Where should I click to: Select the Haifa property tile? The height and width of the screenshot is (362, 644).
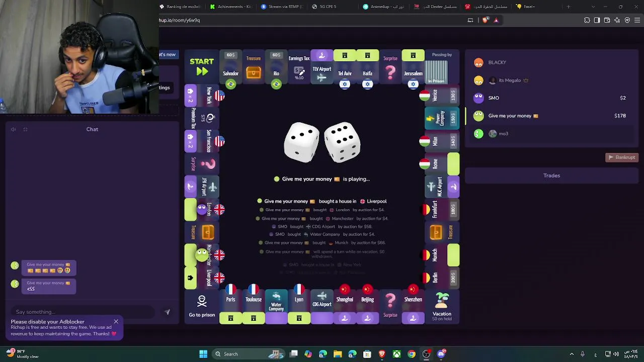(x=368, y=67)
